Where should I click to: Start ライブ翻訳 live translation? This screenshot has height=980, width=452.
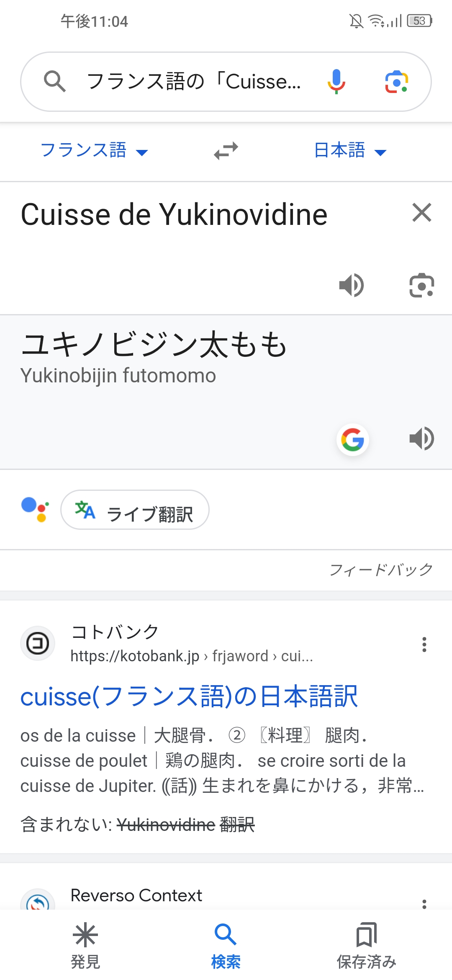click(135, 510)
